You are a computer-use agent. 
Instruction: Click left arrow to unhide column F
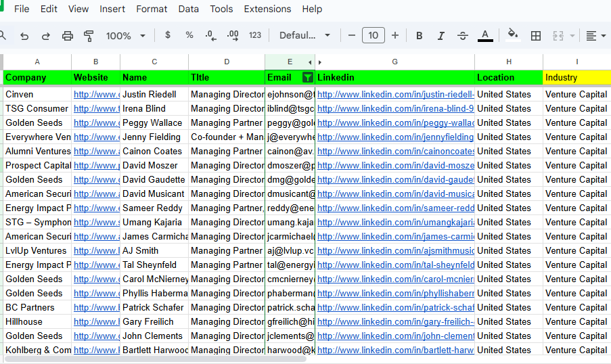point(310,62)
